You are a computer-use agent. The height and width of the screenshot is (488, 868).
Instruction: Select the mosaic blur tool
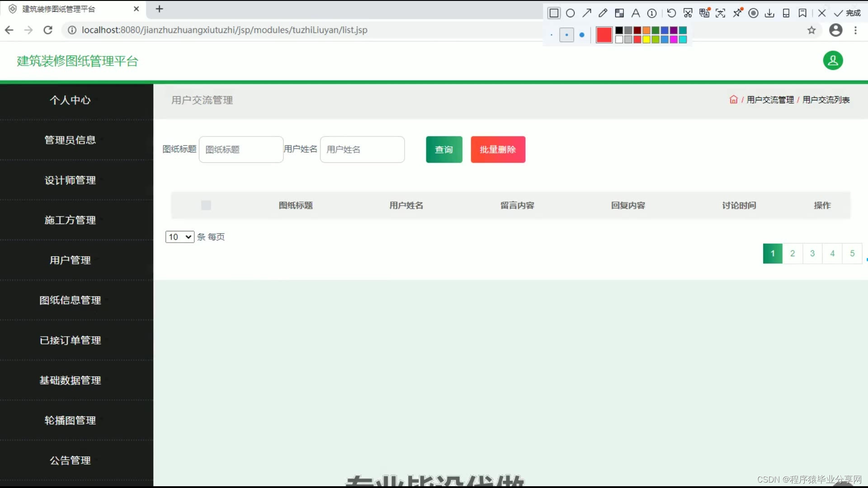point(619,13)
